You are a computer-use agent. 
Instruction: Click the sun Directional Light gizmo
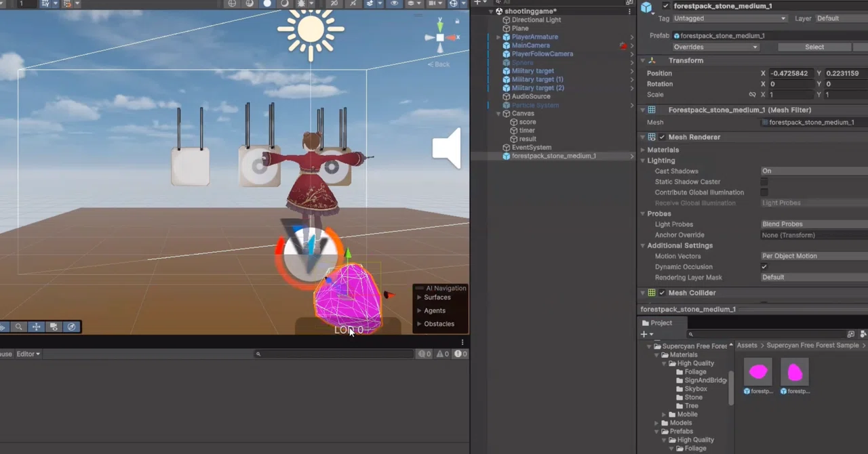coord(311,30)
